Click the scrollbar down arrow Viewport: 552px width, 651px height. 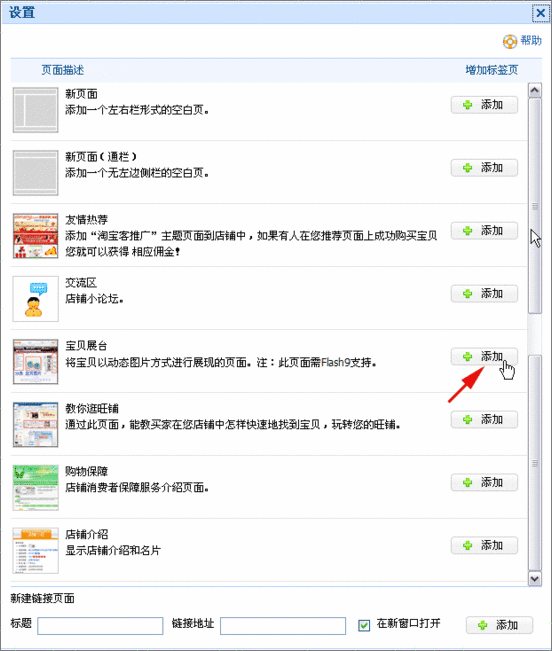click(535, 579)
